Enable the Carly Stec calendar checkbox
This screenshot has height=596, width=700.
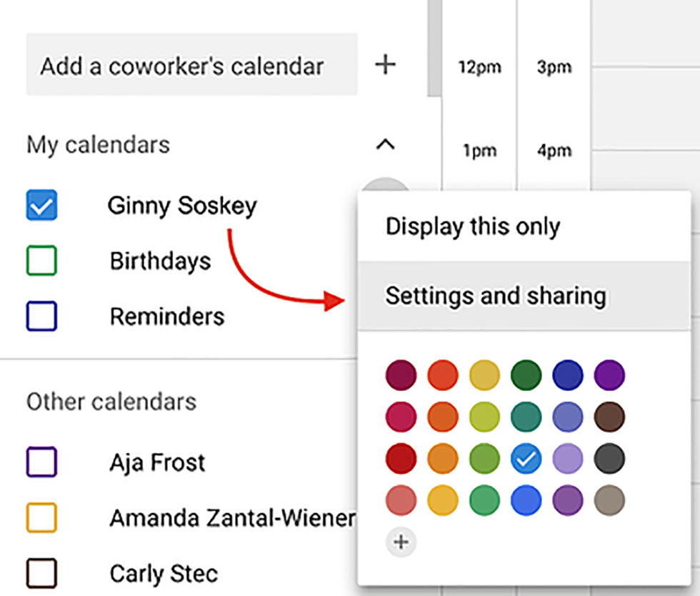tap(41, 573)
